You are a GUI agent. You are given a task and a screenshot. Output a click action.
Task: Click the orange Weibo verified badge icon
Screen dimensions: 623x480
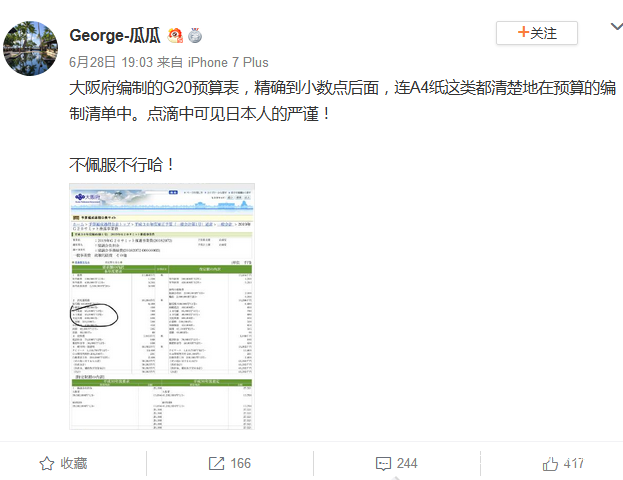(x=175, y=36)
